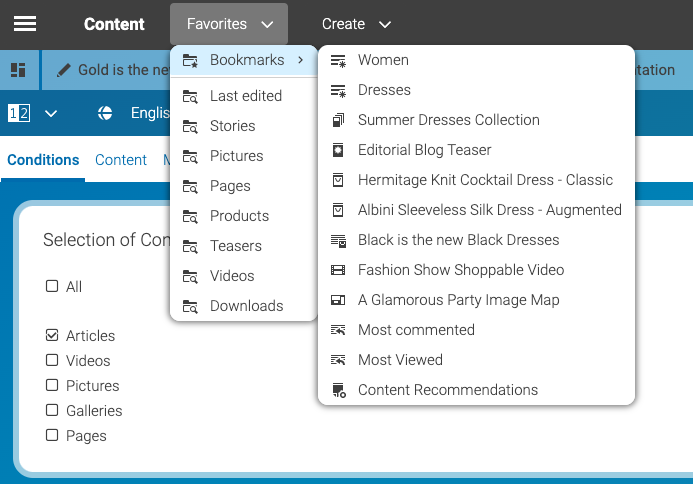Click the Last edited search folder icon
693x484 pixels.
tap(189, 96)
